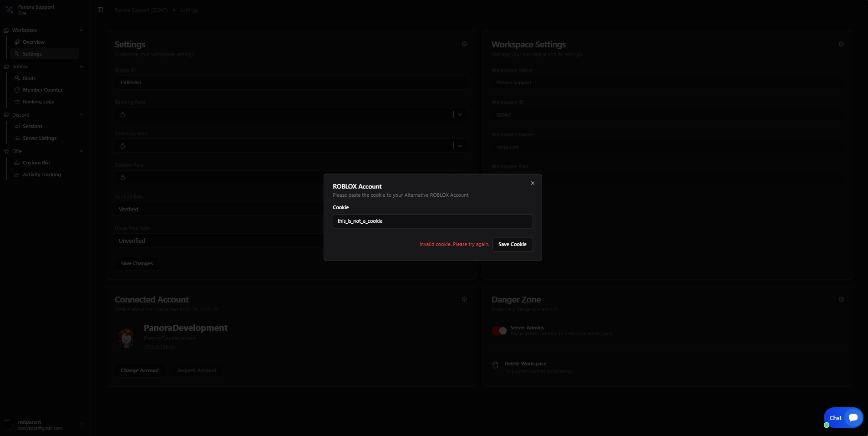868x436 pixels.
Task: Open the Panora Support workspace switcher
Action: click(x=44, y=10)
